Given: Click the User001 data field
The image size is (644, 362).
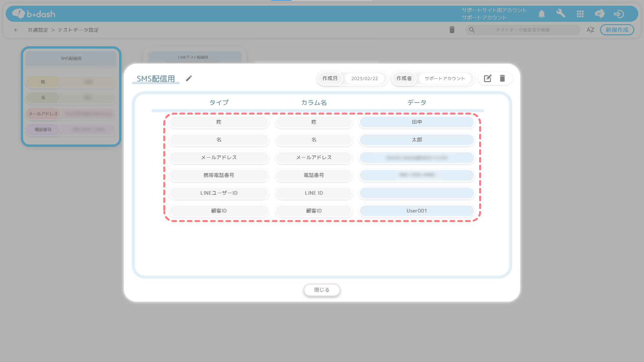Looking at the screenshot, I should [417, 211].
